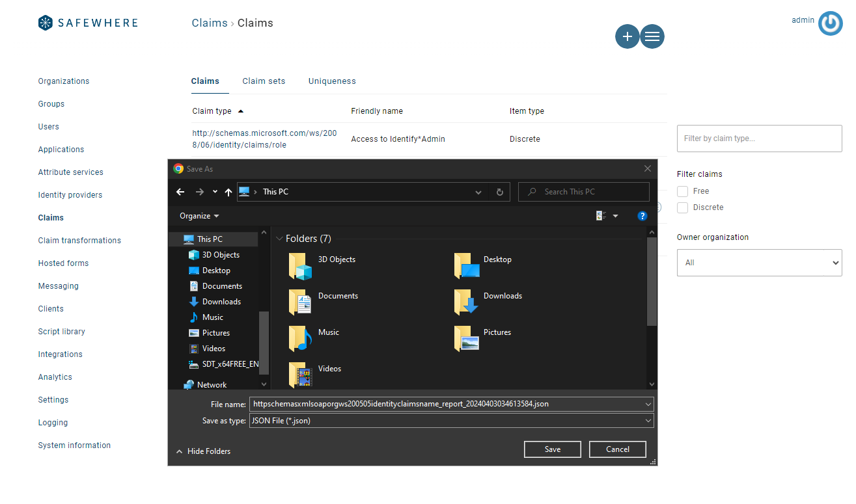
Task: Switch to the Uniqueness tab
Action: (x=332, y=81)
